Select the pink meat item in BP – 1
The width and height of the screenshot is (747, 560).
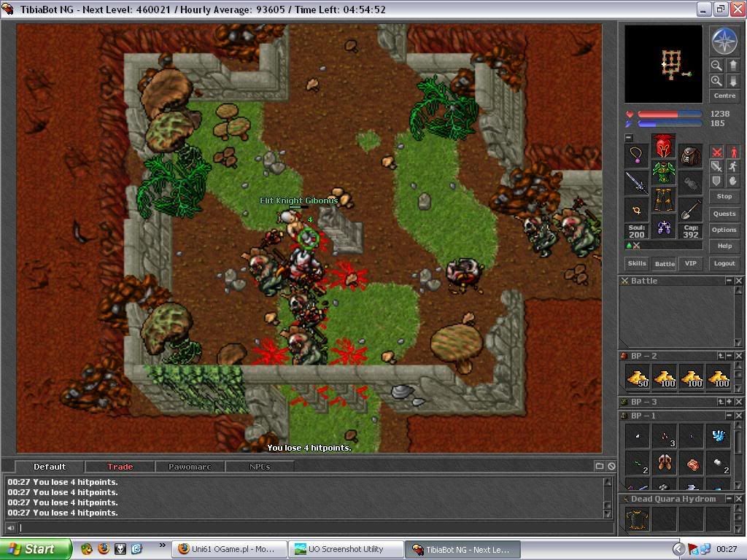tap(692, 462)
